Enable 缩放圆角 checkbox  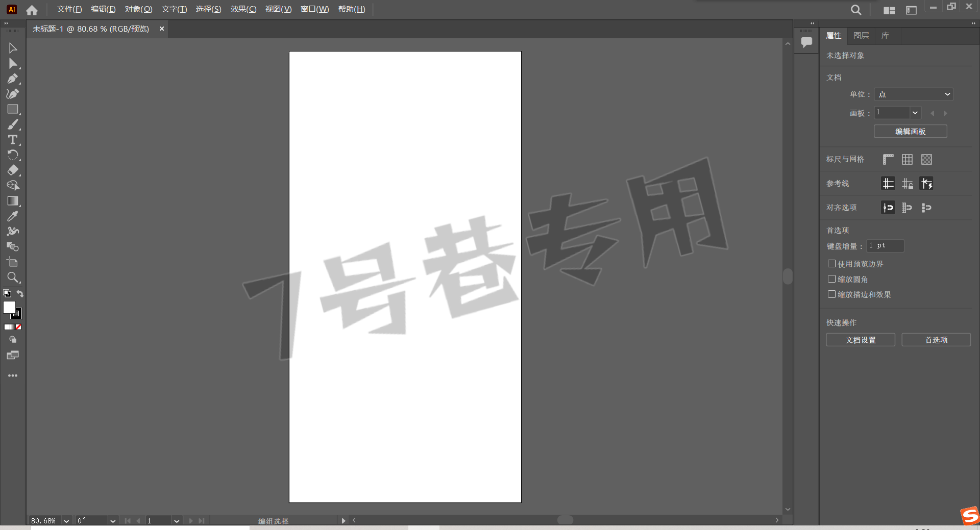tap(831, 279)
